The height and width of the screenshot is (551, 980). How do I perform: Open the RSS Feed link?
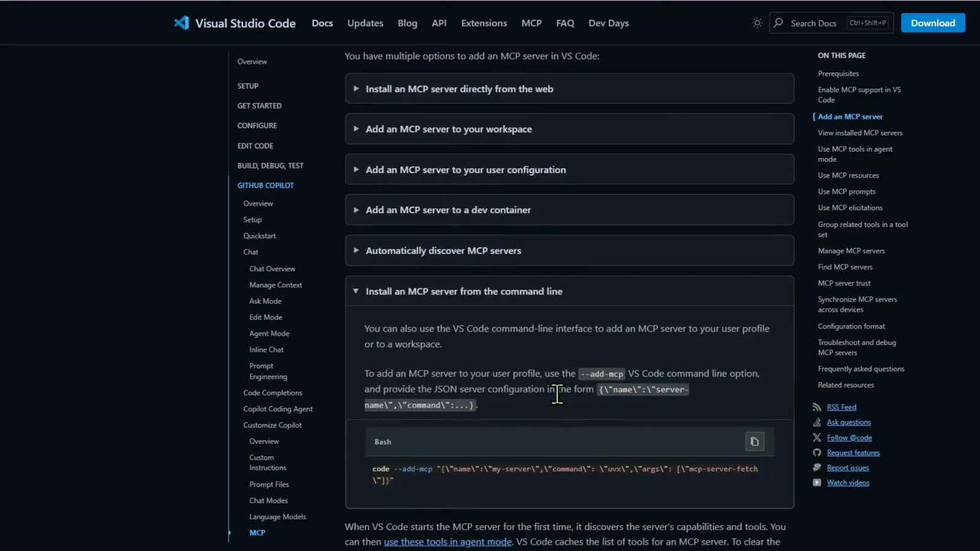(x=842, y=407)
